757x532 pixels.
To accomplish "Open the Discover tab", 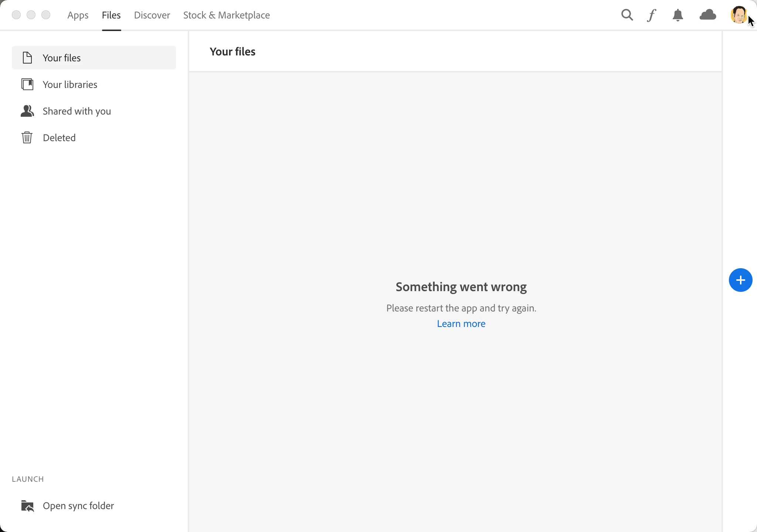I will 152,15.
